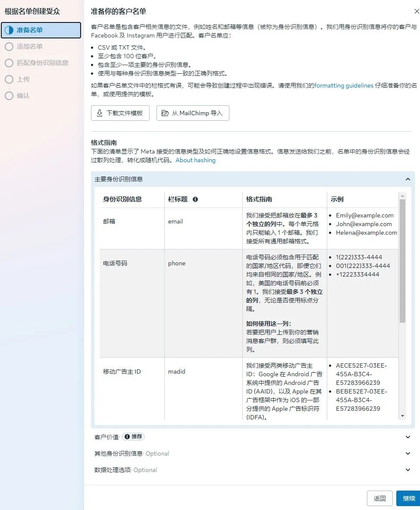Click the table scrollbar down arrow
This screenshot has width=420, height=510.
402,416
